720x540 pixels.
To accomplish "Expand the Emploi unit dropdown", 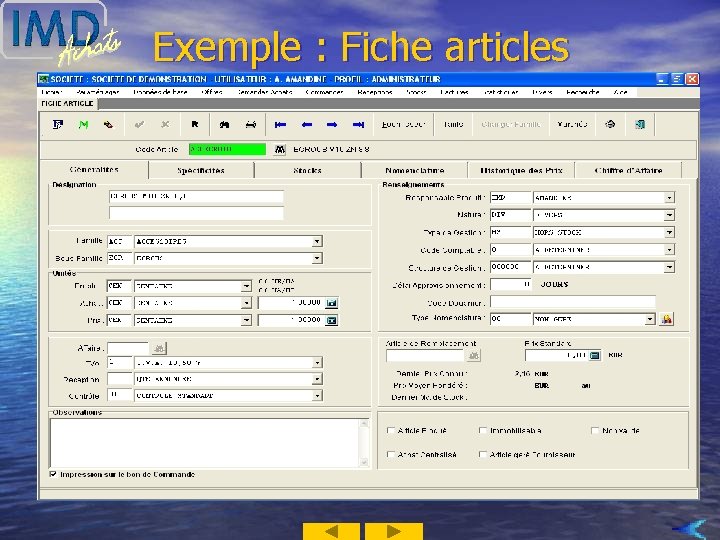I will [x=246, y=286].
